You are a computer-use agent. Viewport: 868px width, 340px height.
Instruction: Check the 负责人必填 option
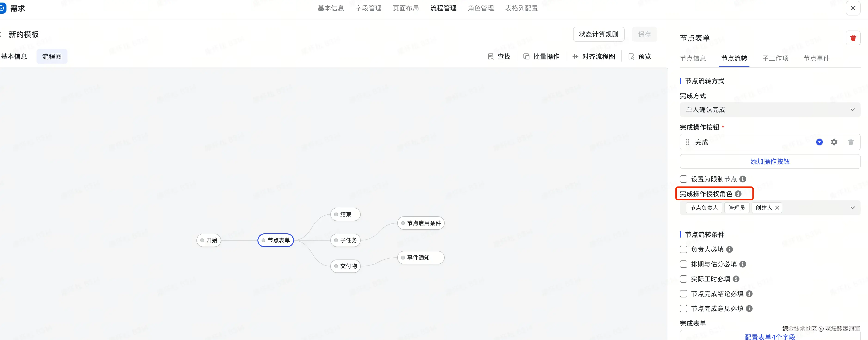683,249
